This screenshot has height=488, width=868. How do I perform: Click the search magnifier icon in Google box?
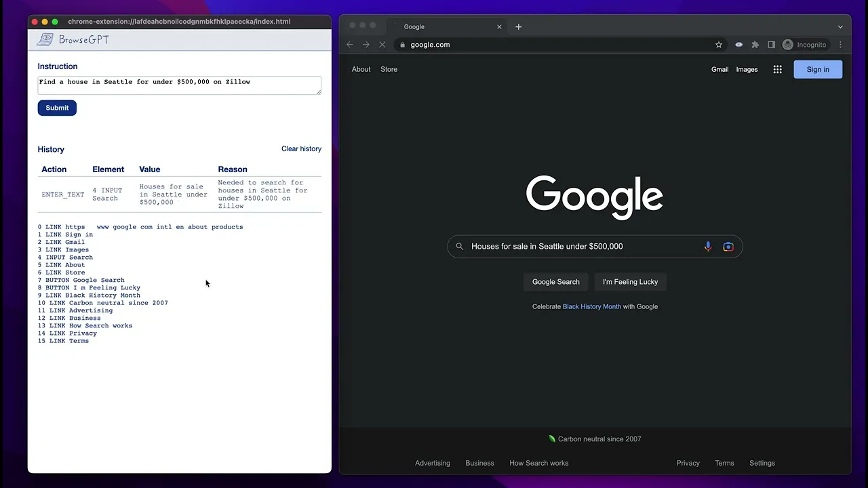460,247
